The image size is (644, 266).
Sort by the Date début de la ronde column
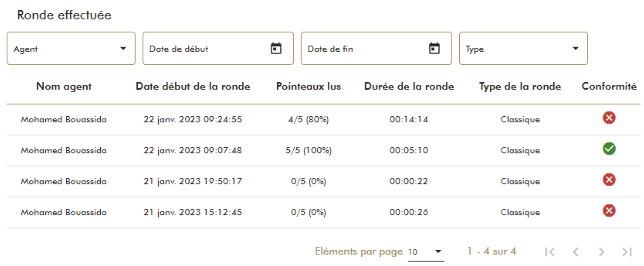(x=193, y=86)
